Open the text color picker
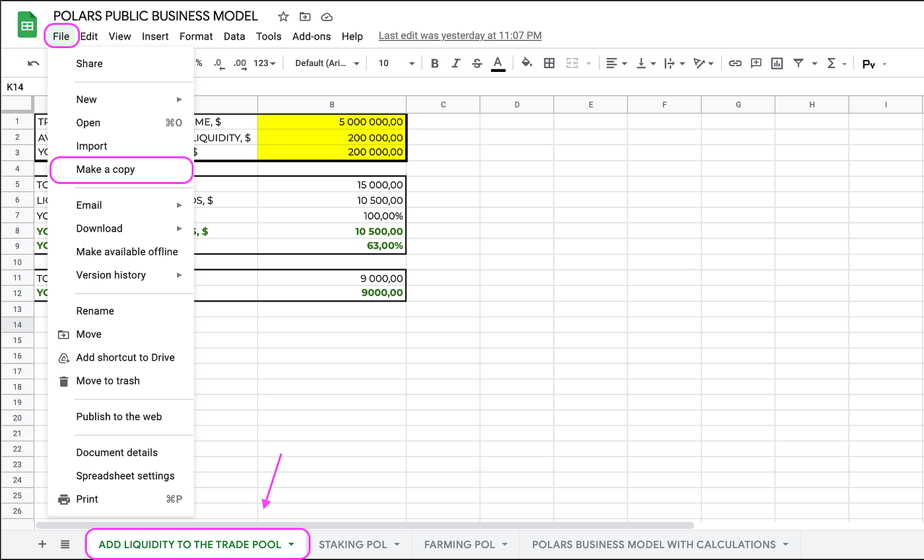Image resolution: width=924 pixels, height=560 pixels. (498, 63)
